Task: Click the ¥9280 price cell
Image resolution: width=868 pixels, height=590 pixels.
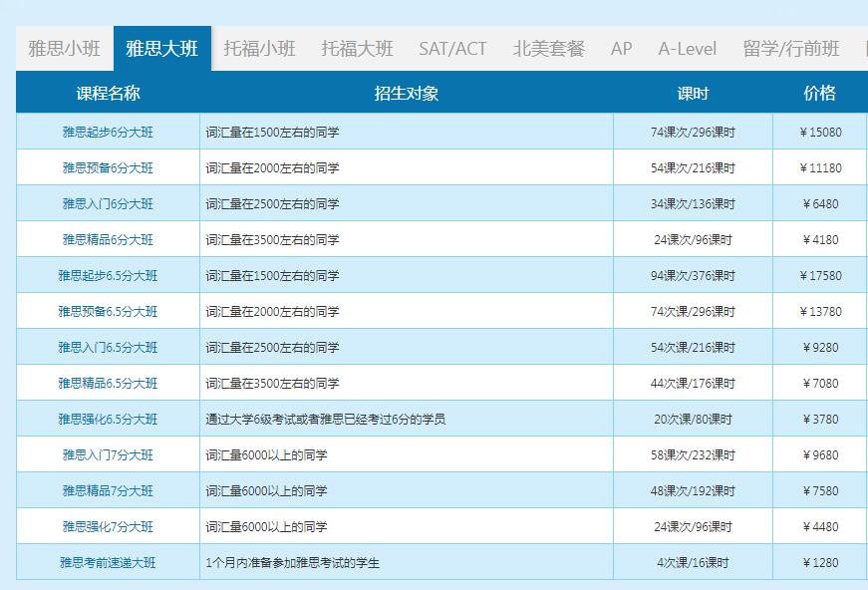Action: point(820,348)
